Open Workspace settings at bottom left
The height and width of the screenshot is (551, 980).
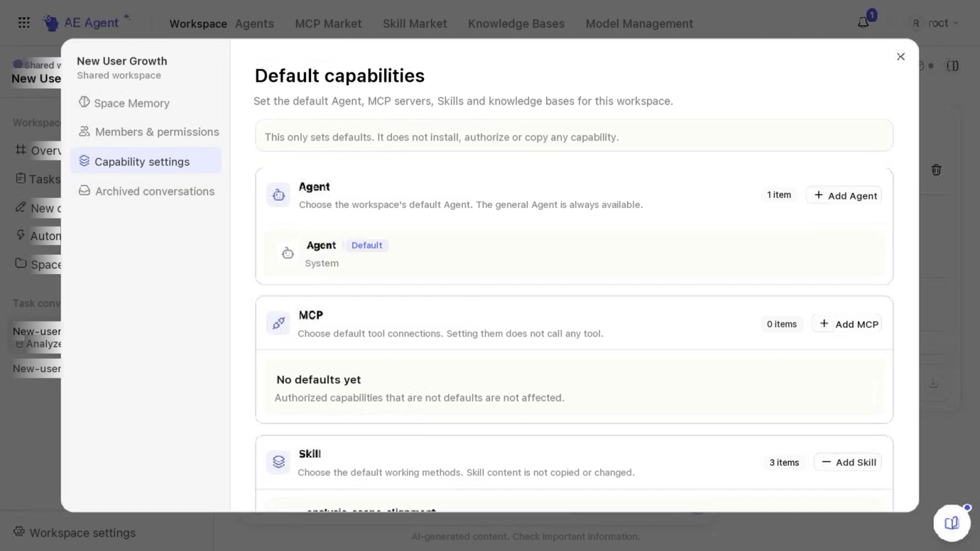coord(75,533)
